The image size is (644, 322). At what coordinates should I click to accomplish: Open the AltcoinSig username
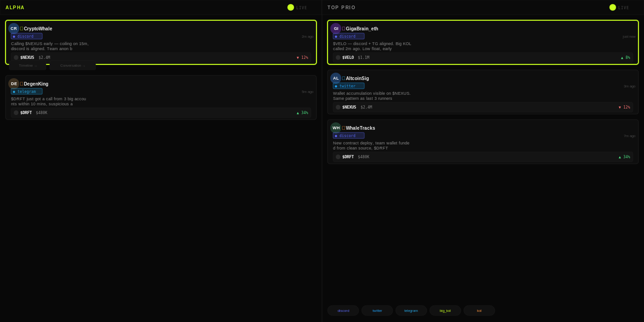coord(357,78)
